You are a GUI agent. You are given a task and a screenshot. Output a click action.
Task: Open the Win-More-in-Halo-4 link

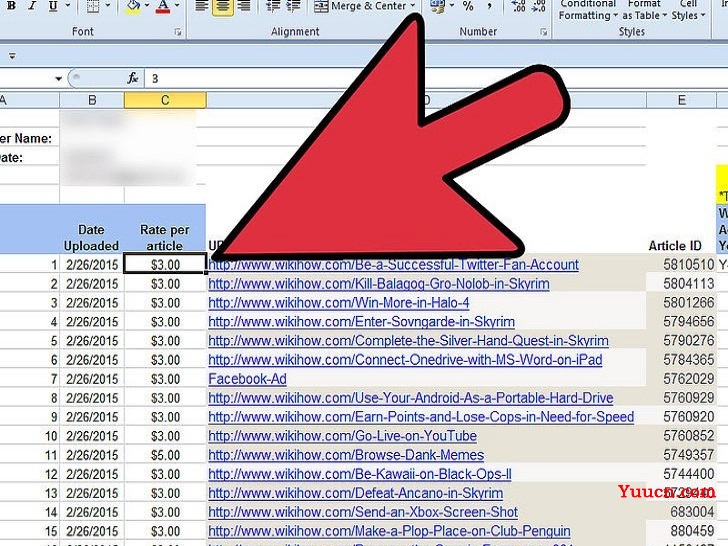point(338,303)
